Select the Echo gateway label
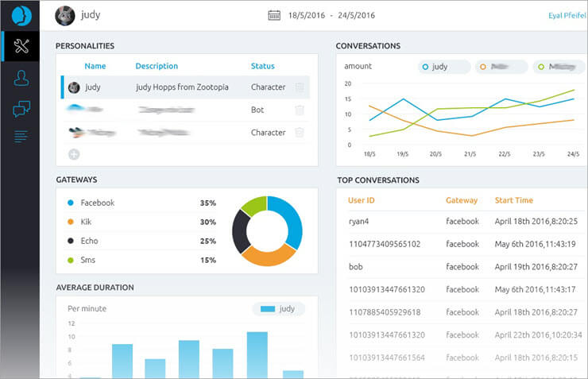Viewport: 588px width, 379px height. pyautogui.click(x=89, y=241)
